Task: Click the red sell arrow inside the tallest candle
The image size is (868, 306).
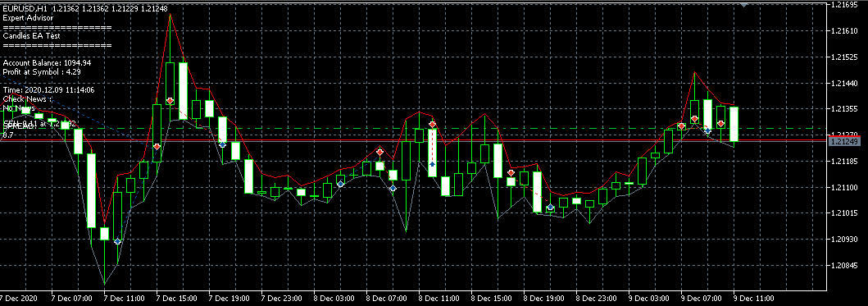Action: [x=170, y=101]
